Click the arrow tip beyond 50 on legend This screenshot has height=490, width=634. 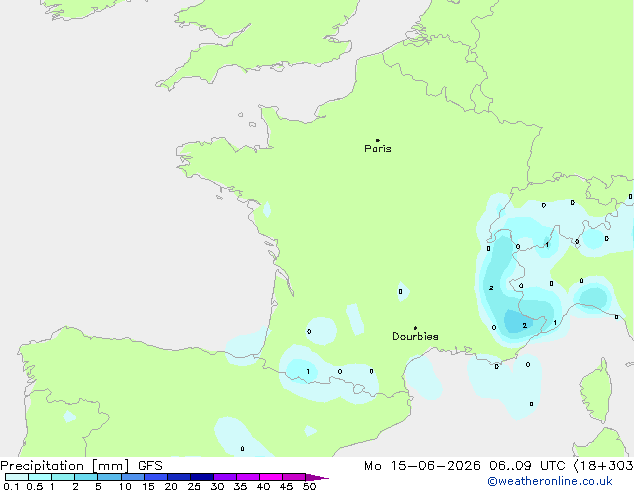[x=317, y=477]
